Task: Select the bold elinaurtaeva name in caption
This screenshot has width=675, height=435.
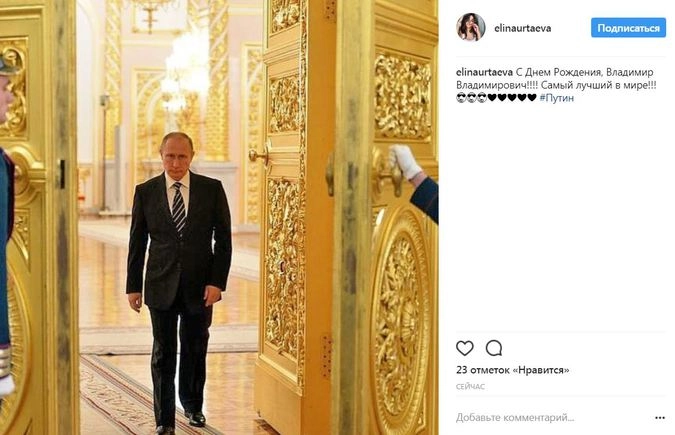Action: (x=484, y=72)
